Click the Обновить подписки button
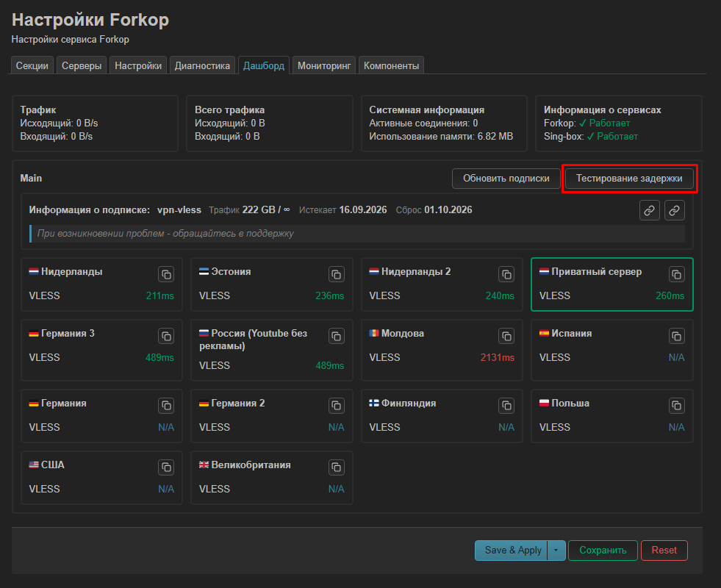Viewport: 721px width, 588px height. tap(506, 179)
